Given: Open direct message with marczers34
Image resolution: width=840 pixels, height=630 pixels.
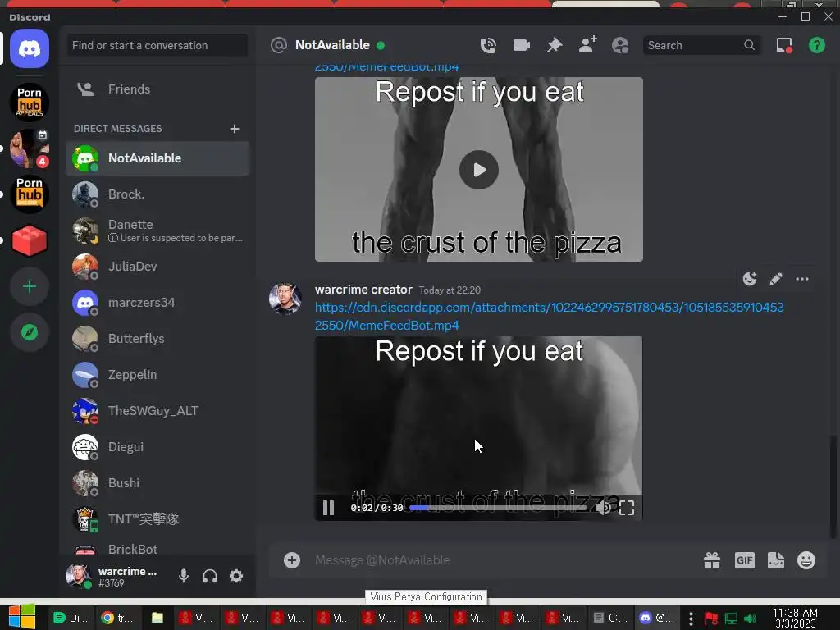Looking at the screenshot, I should [x=157, y=302].
